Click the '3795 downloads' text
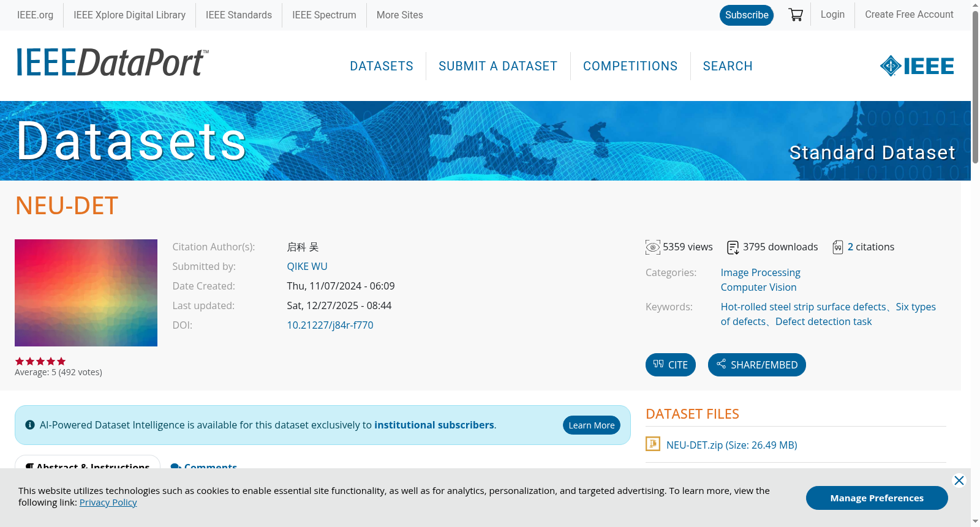The height and width of the screenshot is (527, 980). [780, 247]
